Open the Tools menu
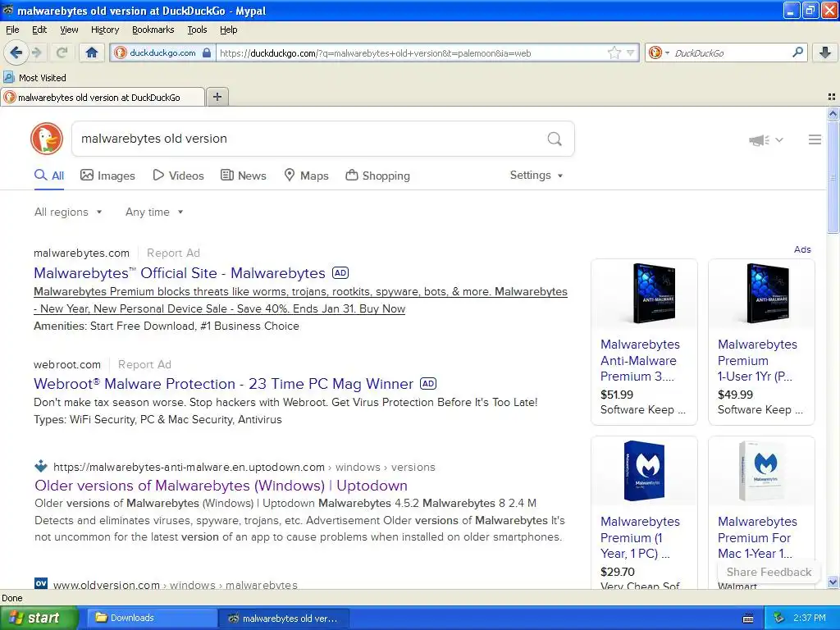This screenshot has width=840, height=630. pos(197,30)
